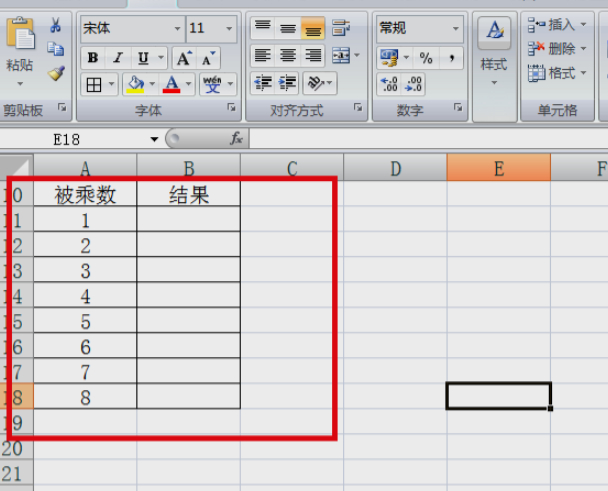This screenshot has height=491, width=608.
Task: Select all cells with corner button
Action: pos(16,167)
